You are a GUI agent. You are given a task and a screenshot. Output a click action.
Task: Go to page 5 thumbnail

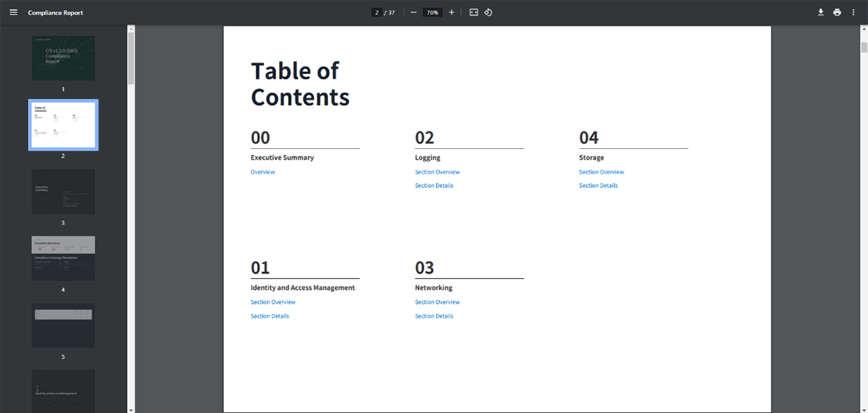(x=63, y=326)
